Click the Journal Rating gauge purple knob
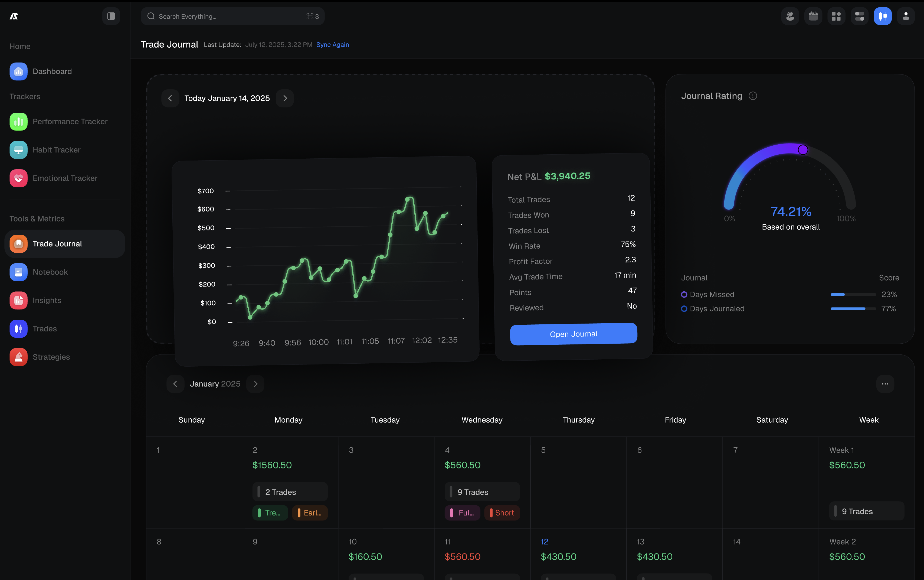 [x=802, y=149]
